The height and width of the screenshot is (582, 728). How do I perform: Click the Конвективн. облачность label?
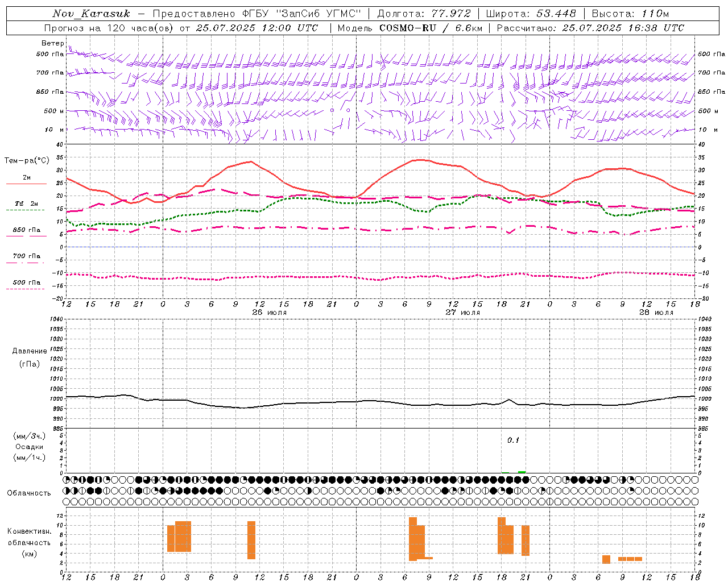point(29,537)
